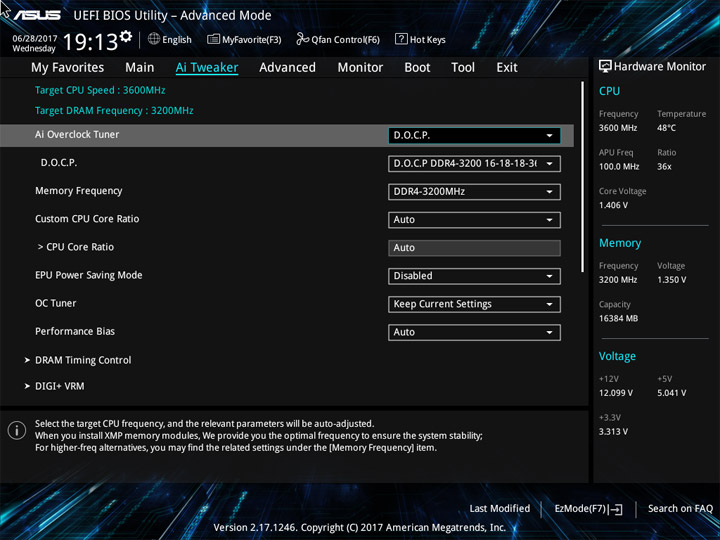Click the 16384 MB capacity value

click(x=619, y=318)
